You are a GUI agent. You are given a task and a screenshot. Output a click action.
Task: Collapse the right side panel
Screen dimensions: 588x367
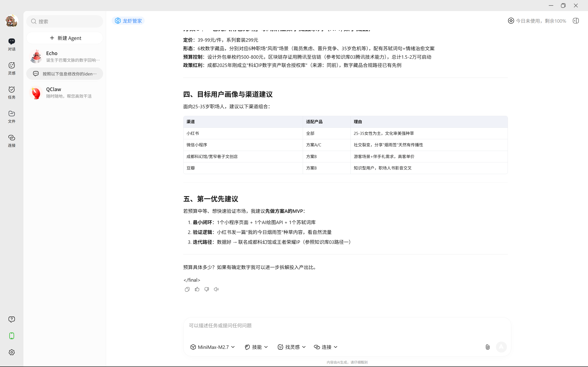575,21
